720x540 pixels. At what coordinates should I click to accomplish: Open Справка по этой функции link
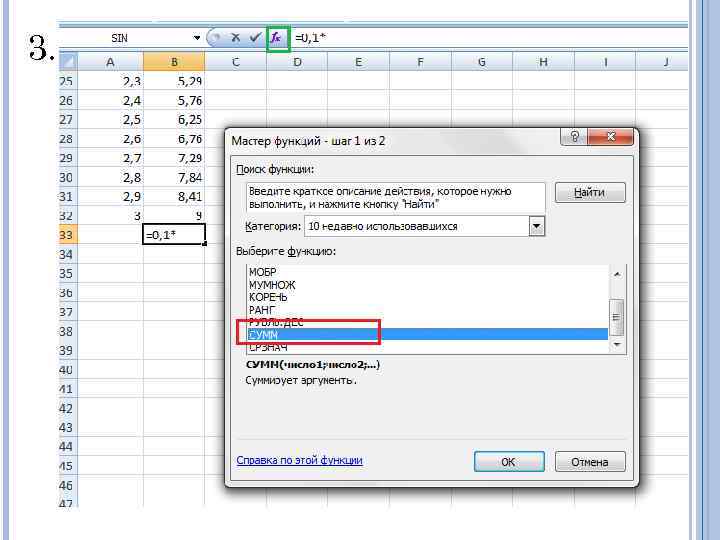pyautogui.click(x=299, y=460)
